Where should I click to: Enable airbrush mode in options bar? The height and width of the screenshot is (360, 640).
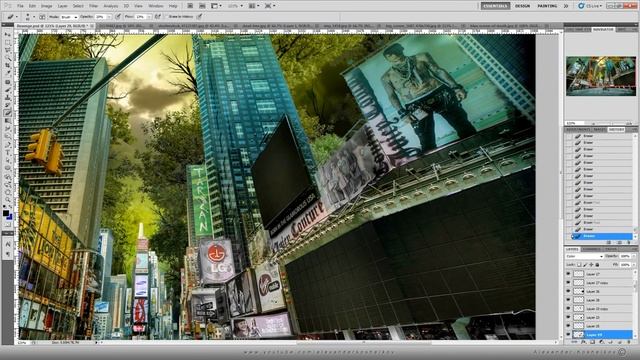[158, 17]
